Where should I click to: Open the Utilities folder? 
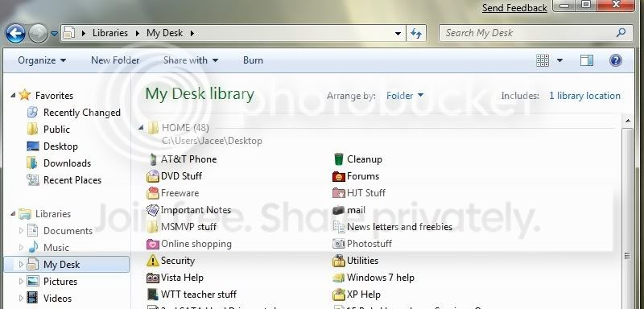click(356, 261)
